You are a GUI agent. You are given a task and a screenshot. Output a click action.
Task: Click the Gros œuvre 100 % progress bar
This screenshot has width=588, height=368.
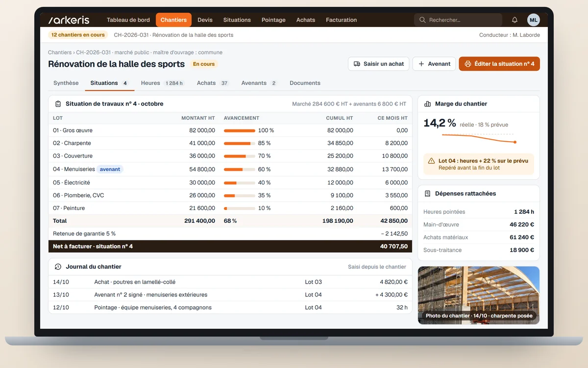240,131
